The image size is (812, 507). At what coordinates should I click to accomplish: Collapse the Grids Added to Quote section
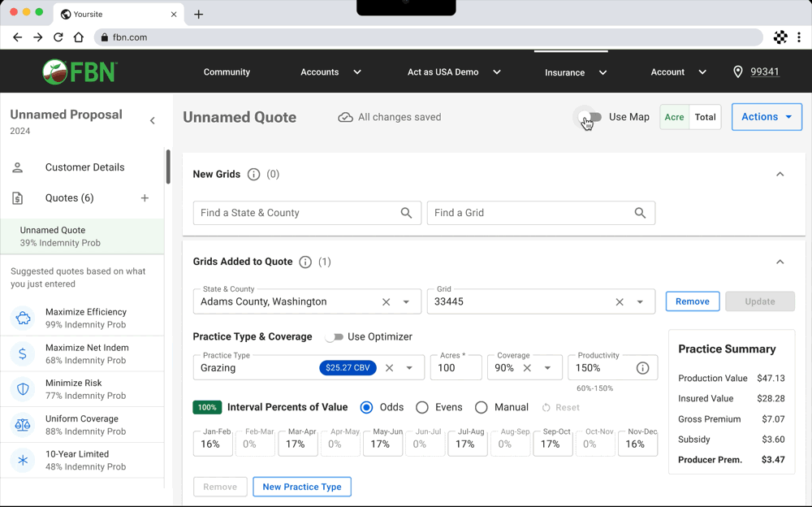point(780,262)
